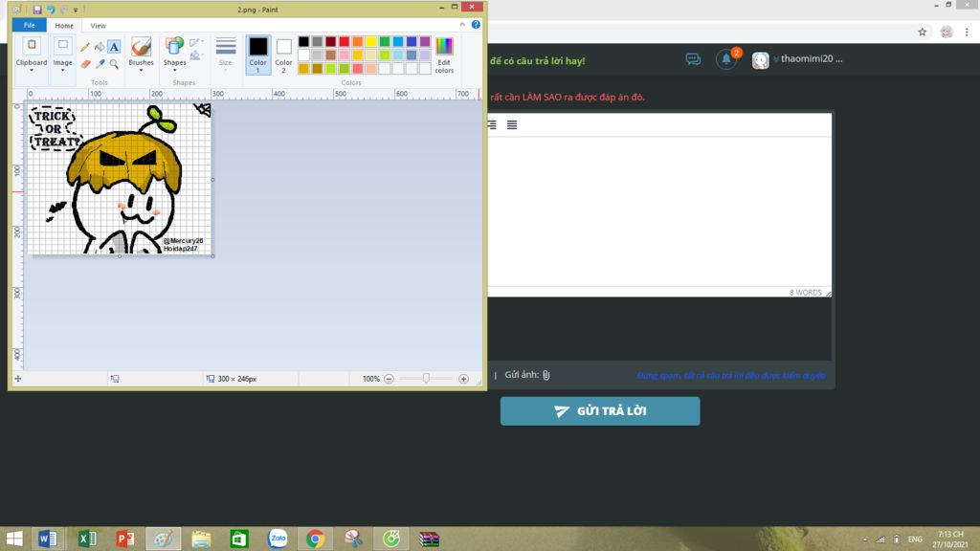The image size is (980, 551).
Task: Open PowerPoint from the taskbar
Action: coord(125,539)
